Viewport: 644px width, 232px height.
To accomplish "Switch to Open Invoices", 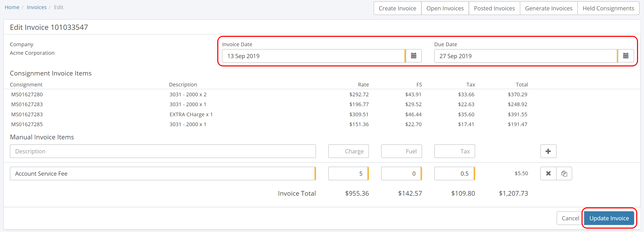I will (445, 8).
